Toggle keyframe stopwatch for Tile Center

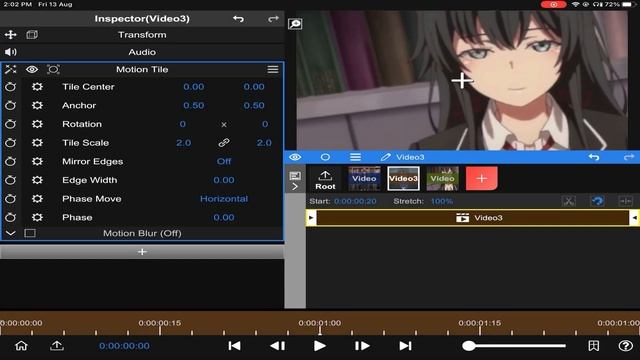(x=11, y=87)
